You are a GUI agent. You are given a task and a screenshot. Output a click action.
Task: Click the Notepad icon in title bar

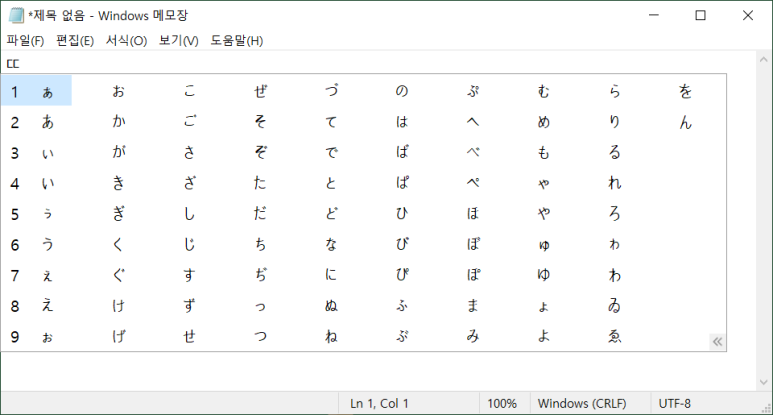coord(16,15)
